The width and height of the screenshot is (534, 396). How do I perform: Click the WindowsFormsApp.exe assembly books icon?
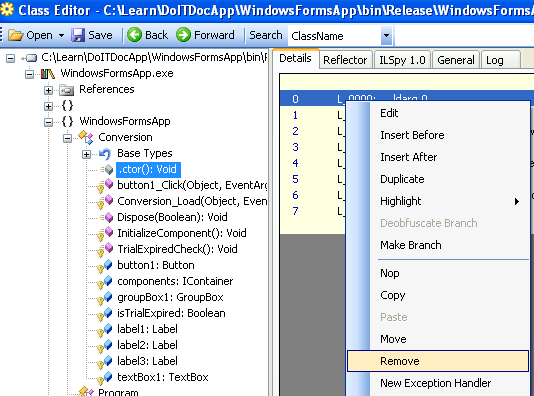coord(48,74)
